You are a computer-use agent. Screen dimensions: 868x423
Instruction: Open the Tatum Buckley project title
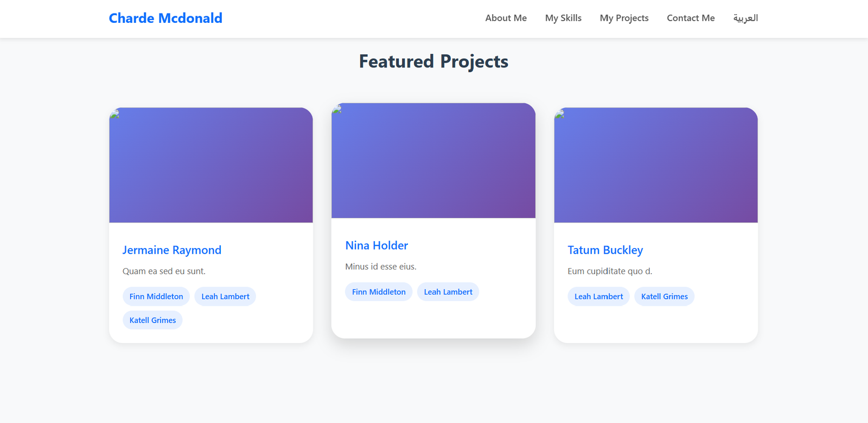[605, 250]
